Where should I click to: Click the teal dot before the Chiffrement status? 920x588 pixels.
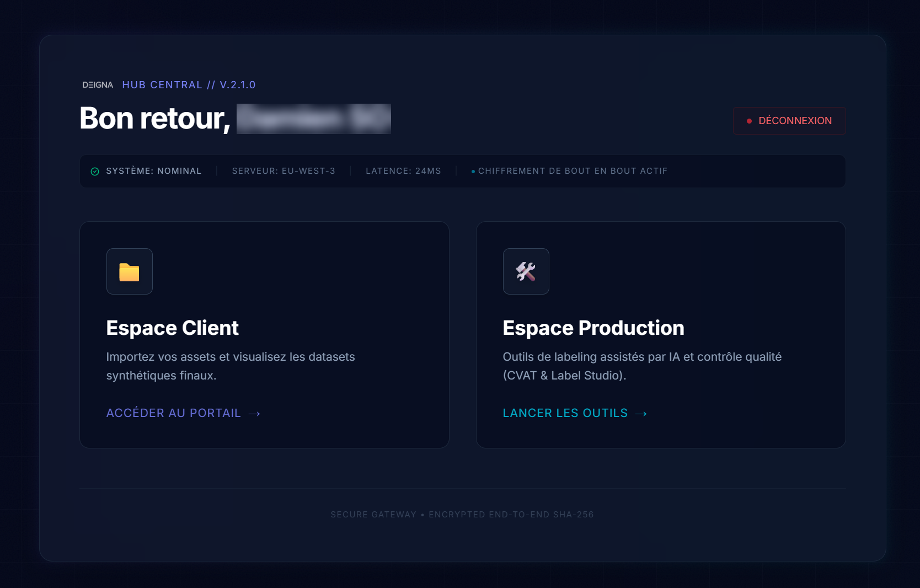click(473, 172)
